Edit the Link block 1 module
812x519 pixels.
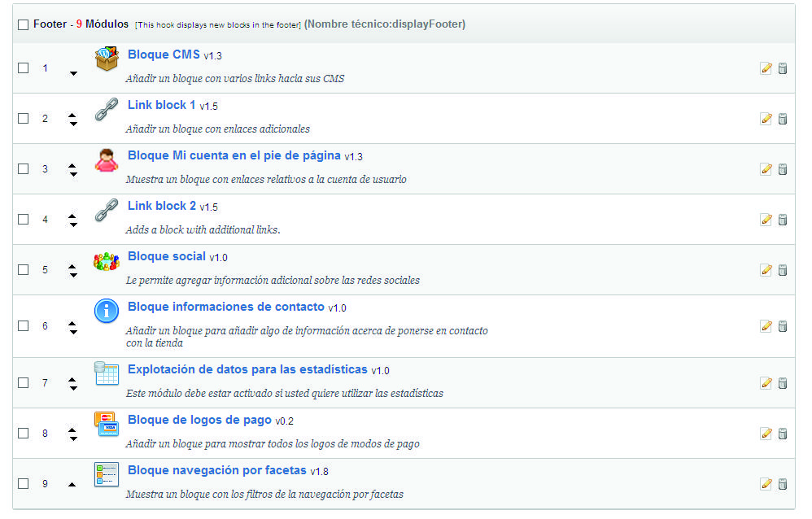click(x=766, y=119)
